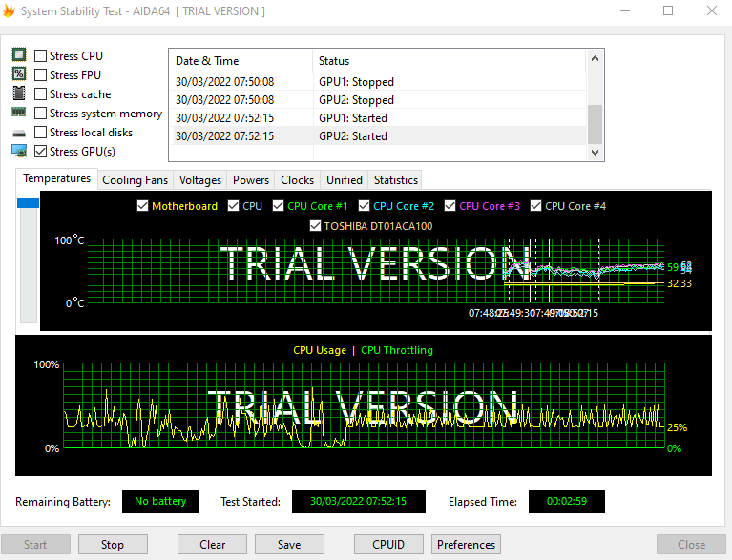Viewport: 732px width, 560px height.
Task: Select the GPU1: Started log row
Action: coord(378,118)
